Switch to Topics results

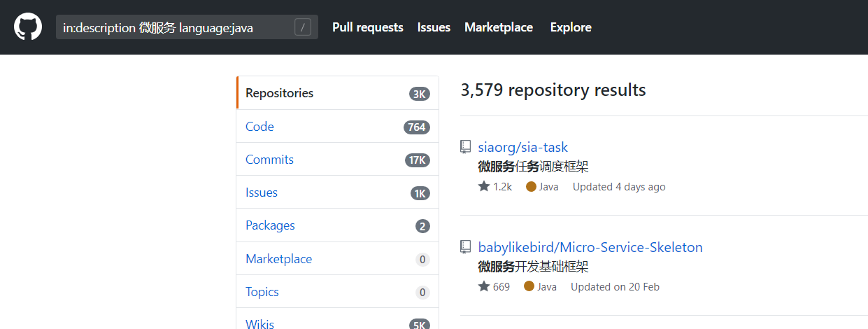point(338,292)
